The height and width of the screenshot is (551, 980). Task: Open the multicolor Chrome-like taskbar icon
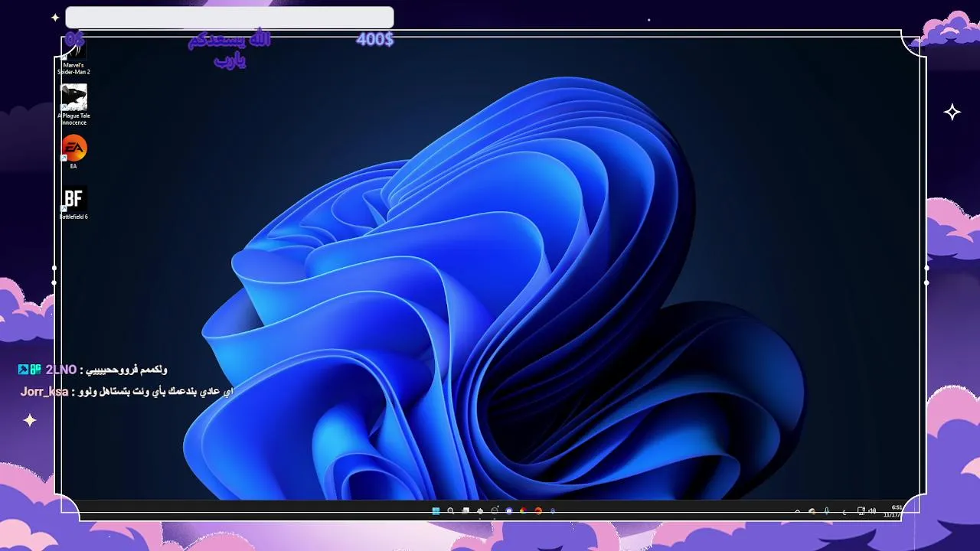pyautogui.click(x=524, y=511)
